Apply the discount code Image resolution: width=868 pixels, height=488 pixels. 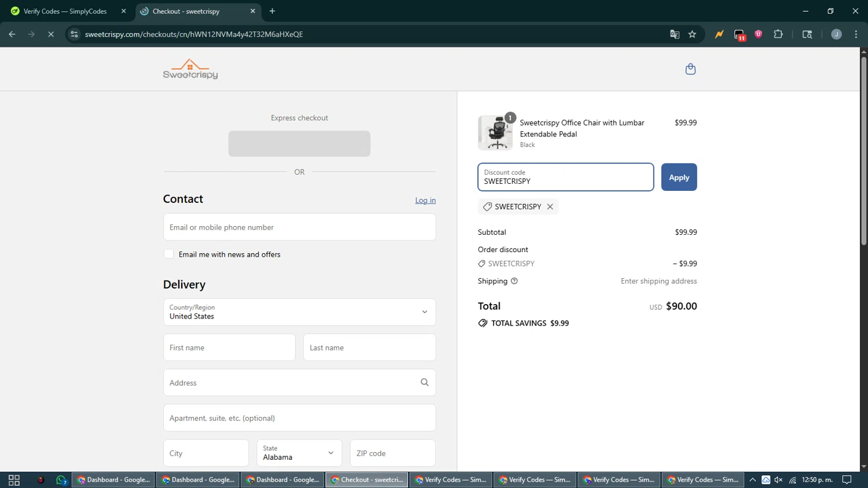point(679,177)
